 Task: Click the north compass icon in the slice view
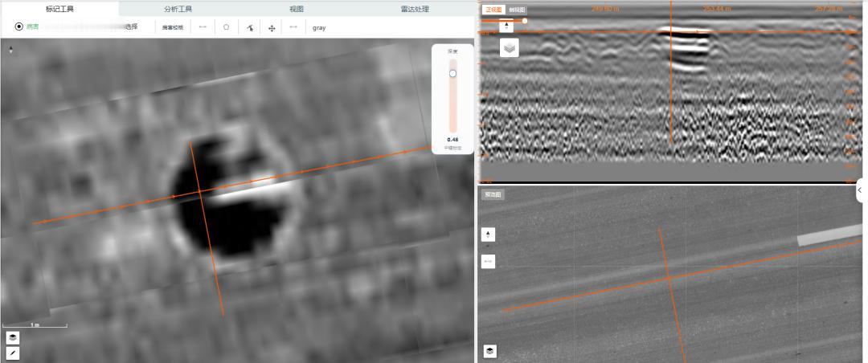pyautogui.click(x=11, y=50)
